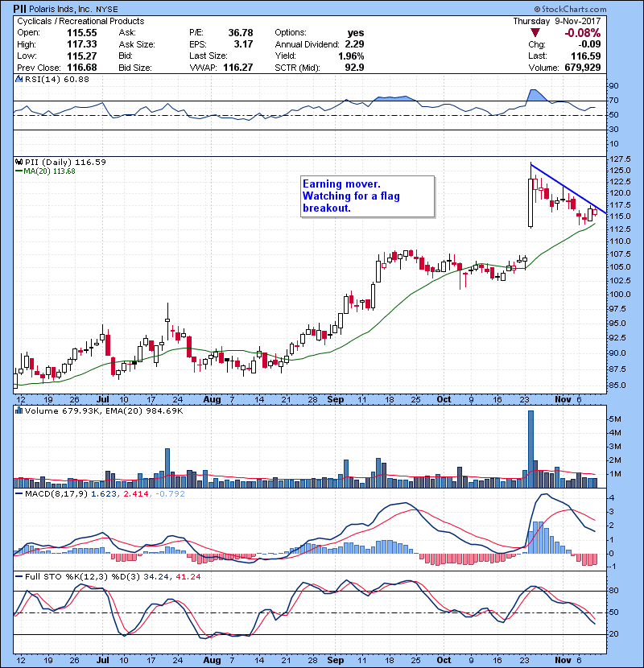Click the Volume 679.93K, EMA(20) 984.69K label
This screenshot has height=668, width=644.
coord(104,410)
